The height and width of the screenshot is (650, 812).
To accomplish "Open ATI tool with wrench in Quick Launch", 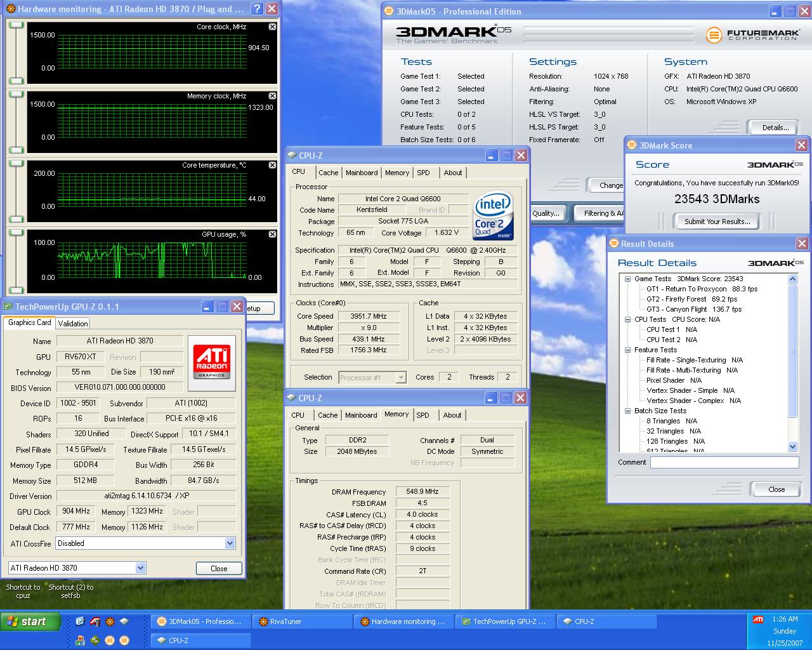I will [x=95, y=621].
